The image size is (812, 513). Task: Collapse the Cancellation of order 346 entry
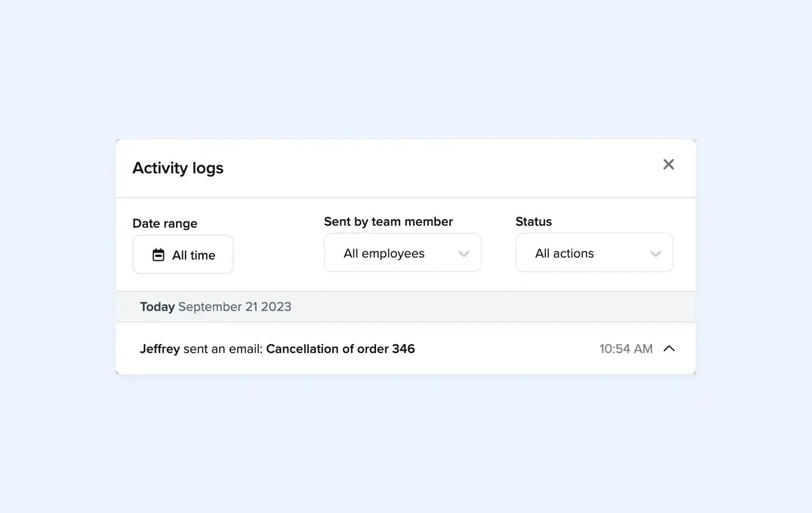(x=669, y=349)
